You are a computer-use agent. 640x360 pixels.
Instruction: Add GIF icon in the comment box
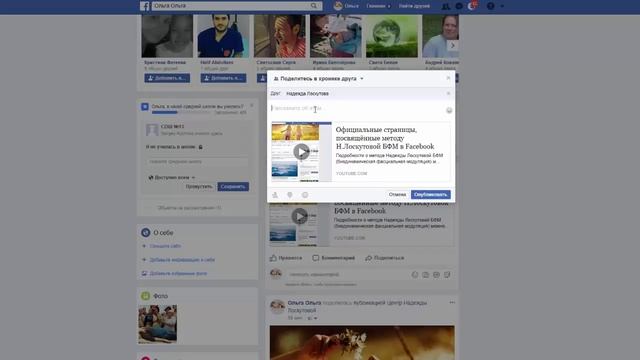(436, 275)
